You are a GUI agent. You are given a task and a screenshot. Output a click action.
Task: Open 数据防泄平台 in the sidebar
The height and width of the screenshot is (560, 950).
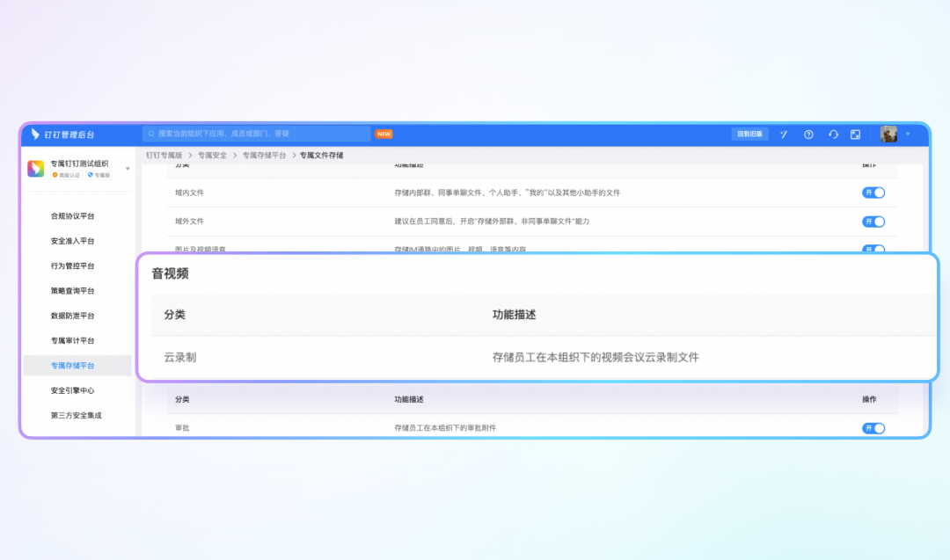(72, 316)
